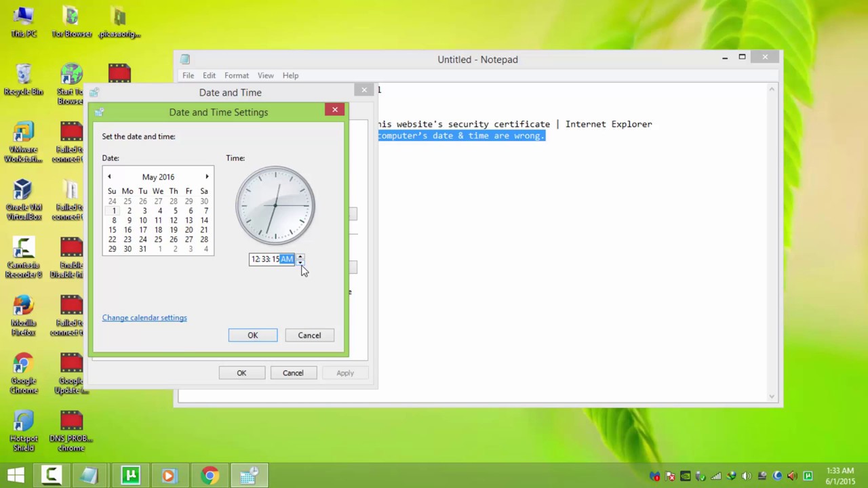Click Notepad line mentioning Internet Explorer
Screen dimensions: 868x488
coord(515,124)
